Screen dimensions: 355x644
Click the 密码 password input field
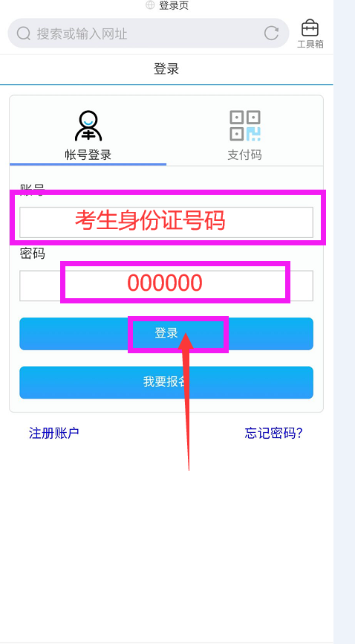[166, 286]
